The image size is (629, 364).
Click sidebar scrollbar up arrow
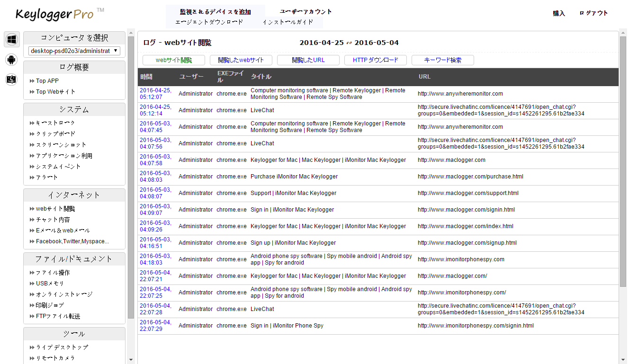pos(131,34)
